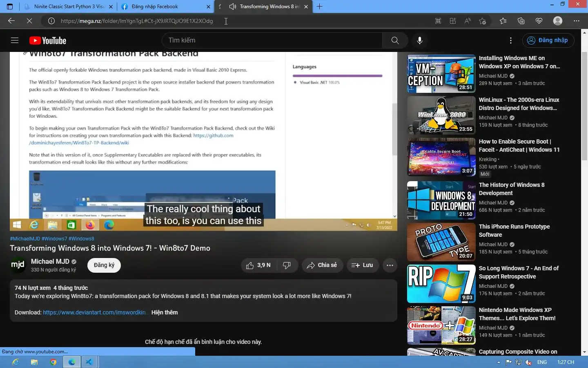The height and width of the screenshot is (368, 588).
Task: Show hidden system tray icons
Action: (499, 362)
